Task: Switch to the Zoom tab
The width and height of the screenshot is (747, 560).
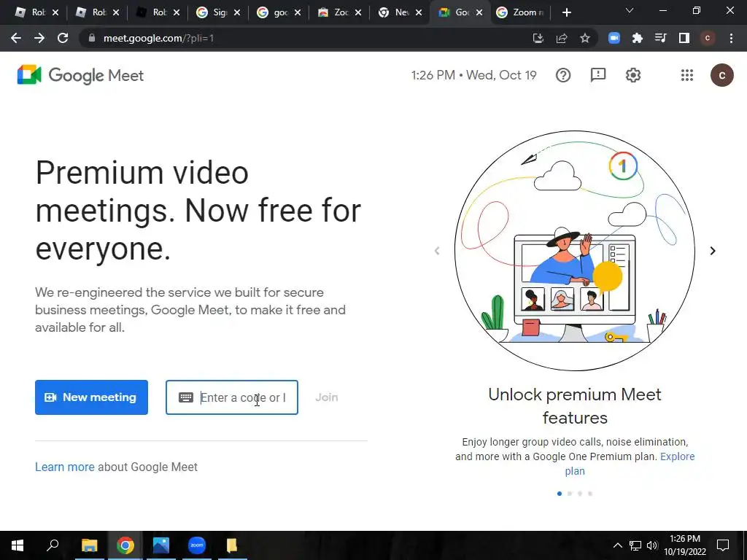Action: (x=521, y=12)
